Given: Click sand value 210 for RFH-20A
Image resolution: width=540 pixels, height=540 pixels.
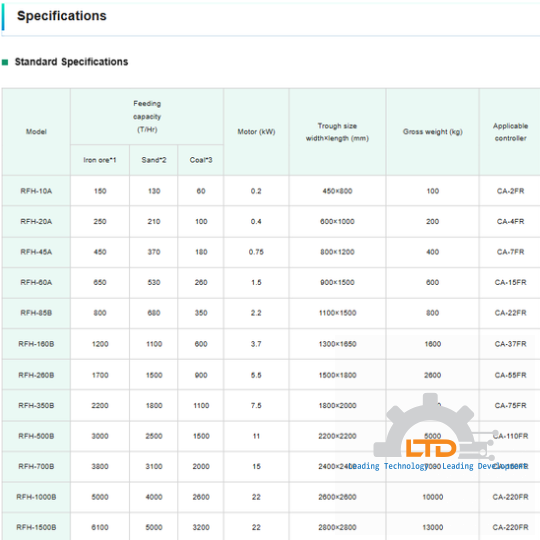Looking at the screenshot, I should point(154,221).
